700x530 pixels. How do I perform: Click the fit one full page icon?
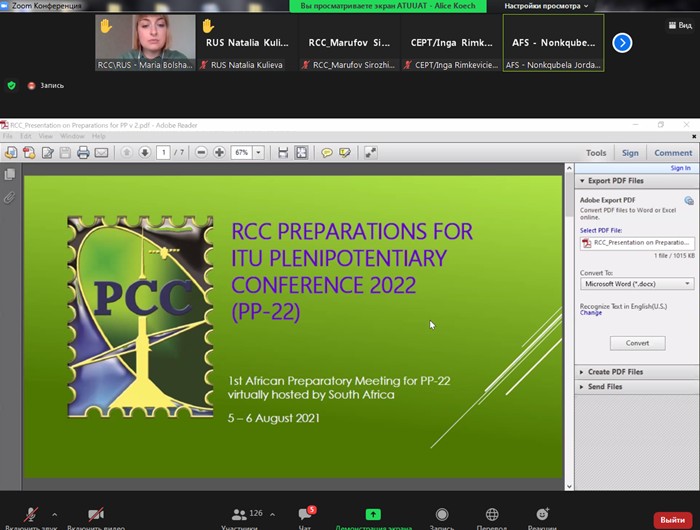[301, 153]
